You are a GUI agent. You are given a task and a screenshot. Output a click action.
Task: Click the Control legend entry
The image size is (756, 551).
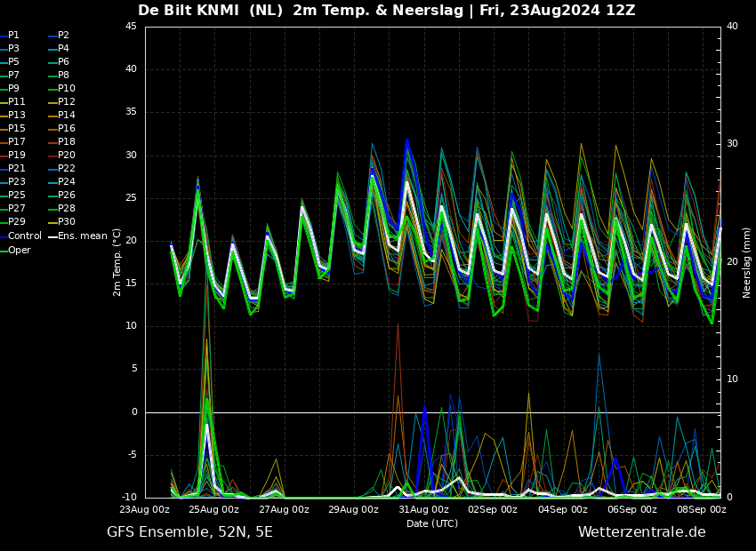tap(24, 236)
